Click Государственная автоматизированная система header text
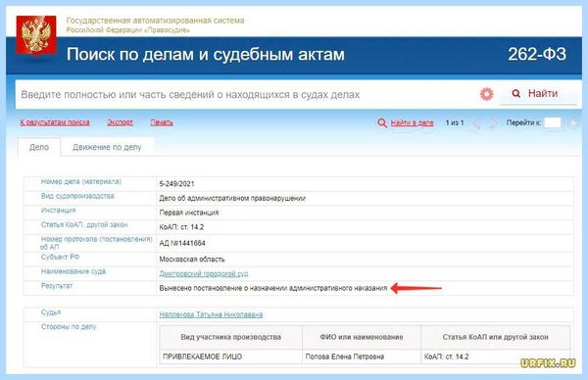 tap(155, 21)
